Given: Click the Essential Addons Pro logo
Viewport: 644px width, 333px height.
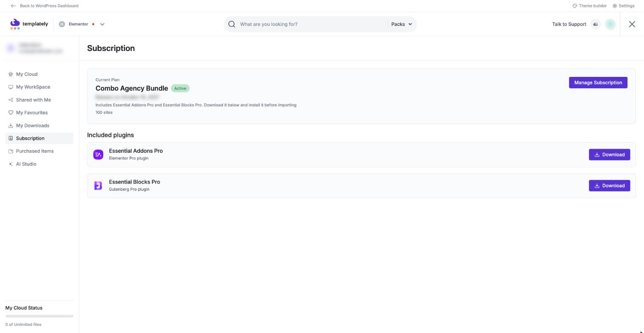Looking at the screenshot, I should pos(98,155).
